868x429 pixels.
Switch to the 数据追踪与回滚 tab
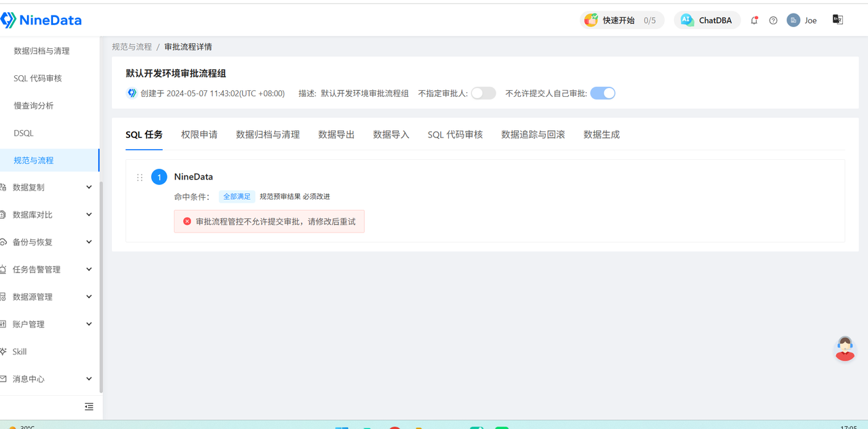(x=533, y=135)
